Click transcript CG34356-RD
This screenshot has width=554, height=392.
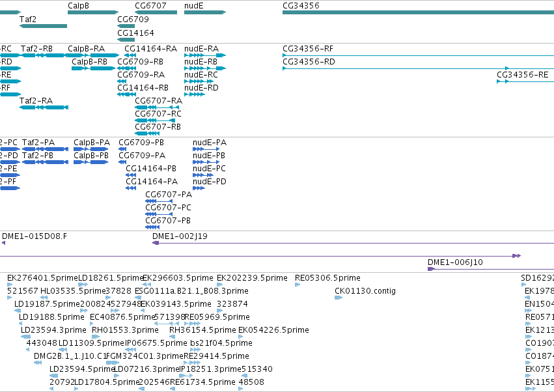[309, 61]
